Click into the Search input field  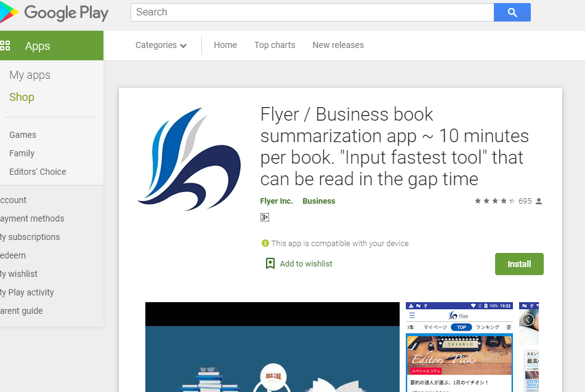[312, 12]
